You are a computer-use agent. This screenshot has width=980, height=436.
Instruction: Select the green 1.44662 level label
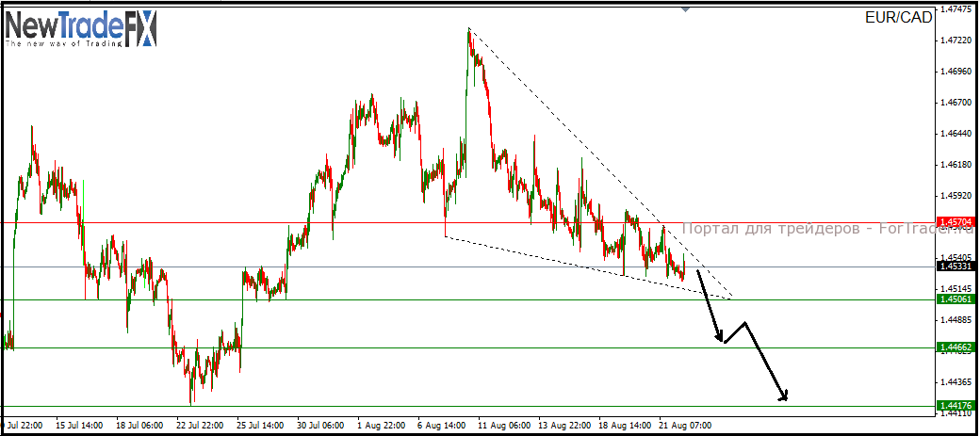[955, 347]
